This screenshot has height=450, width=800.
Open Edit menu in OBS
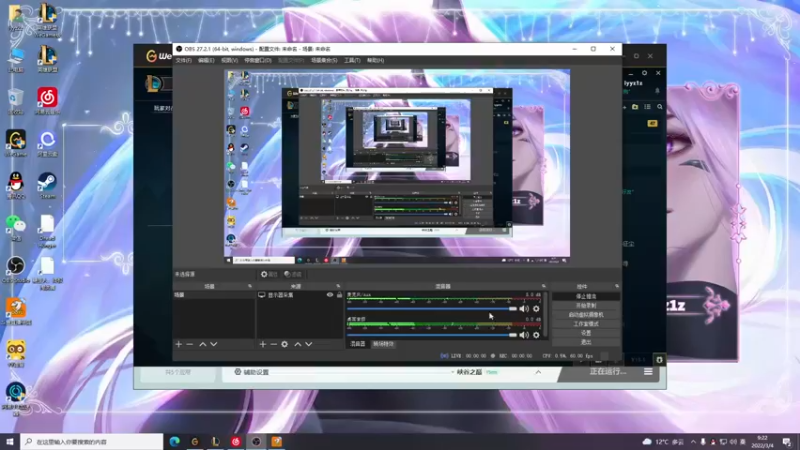[206, 60]
